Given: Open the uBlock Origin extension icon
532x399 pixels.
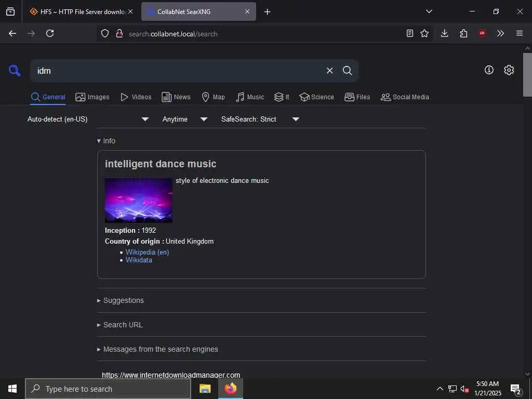Looking at the screenshot, I should point(482,33).
